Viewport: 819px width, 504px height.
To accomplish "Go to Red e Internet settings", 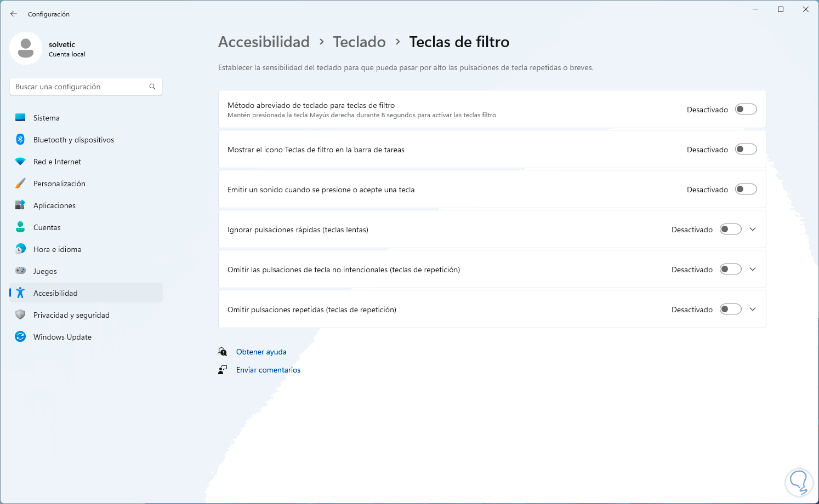I will pyautogui.click(x=86, y=162).
